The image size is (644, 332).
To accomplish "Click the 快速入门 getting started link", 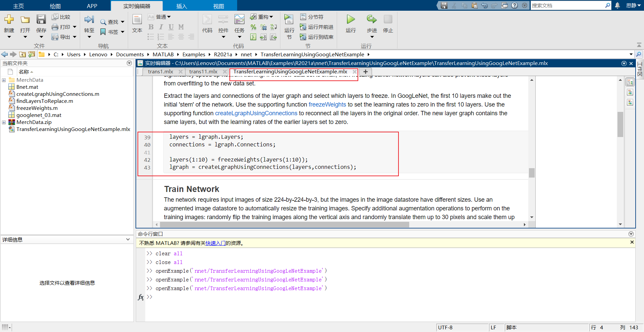I will 215,243.
